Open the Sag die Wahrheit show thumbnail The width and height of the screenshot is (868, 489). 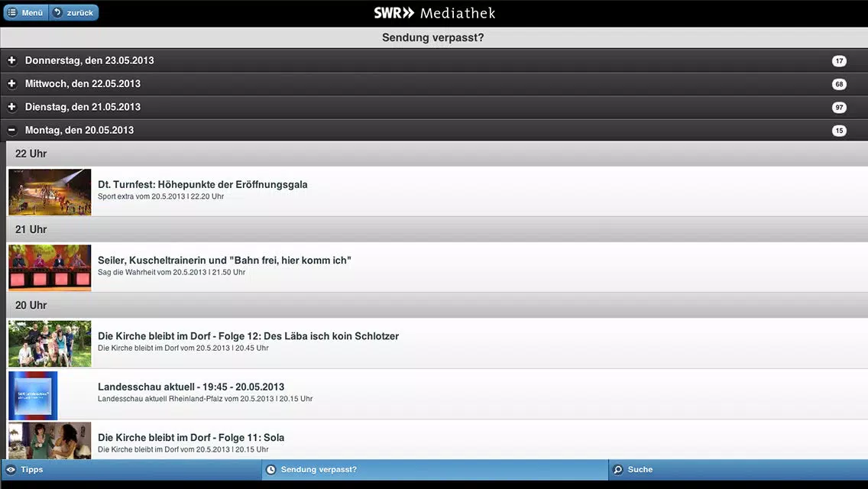50,267
